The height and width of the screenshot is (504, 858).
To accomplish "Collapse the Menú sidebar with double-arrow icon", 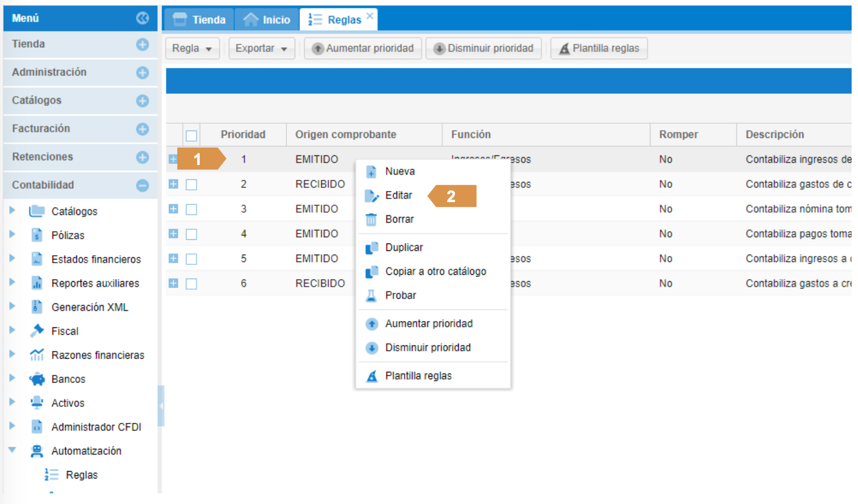I will coord(142,18).
